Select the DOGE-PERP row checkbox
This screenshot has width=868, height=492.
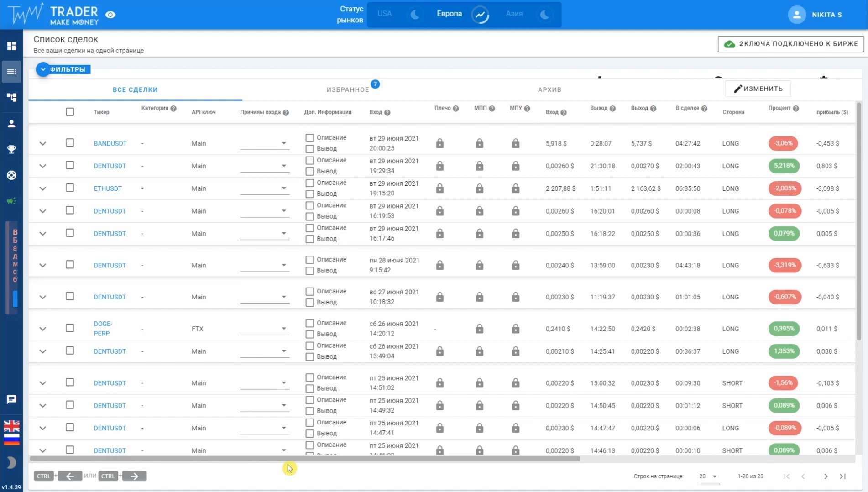coord(70,328)
